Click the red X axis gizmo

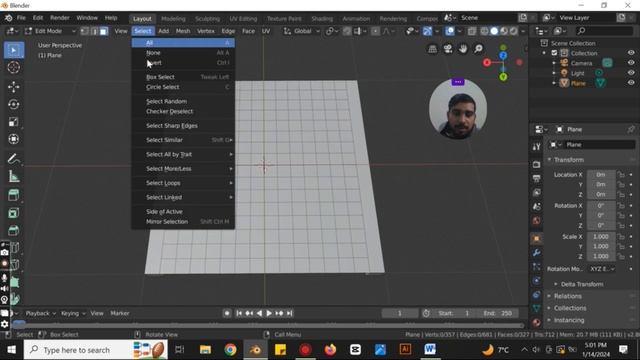coord(487,62)
